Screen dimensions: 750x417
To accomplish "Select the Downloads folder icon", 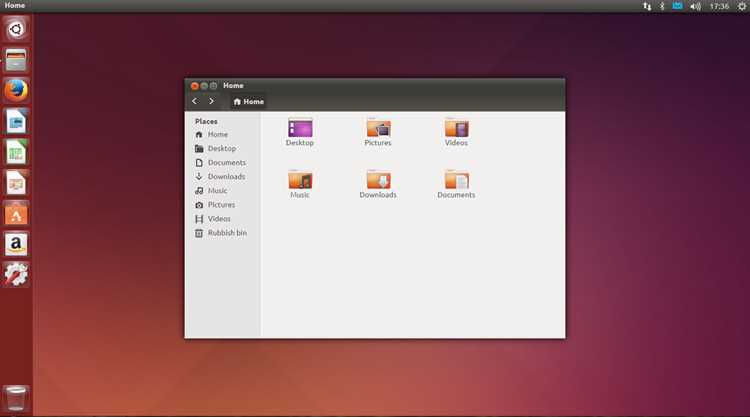I will click(378, 184).
